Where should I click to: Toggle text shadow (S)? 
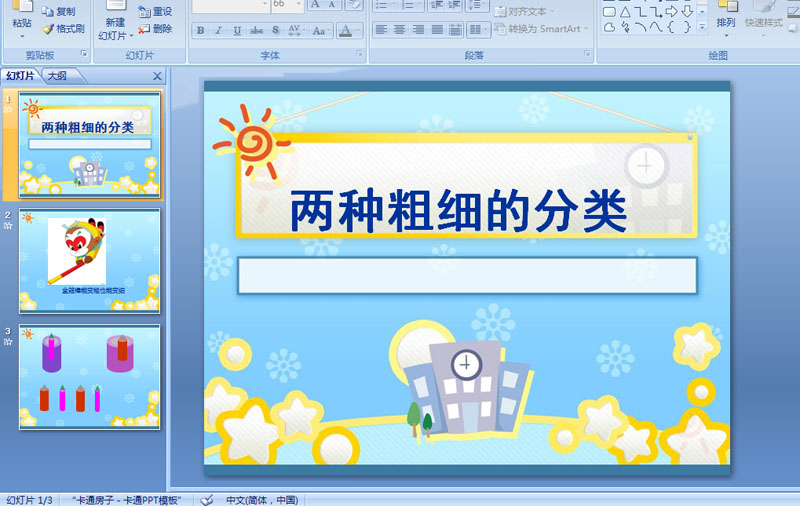click(x=276, y=31)
